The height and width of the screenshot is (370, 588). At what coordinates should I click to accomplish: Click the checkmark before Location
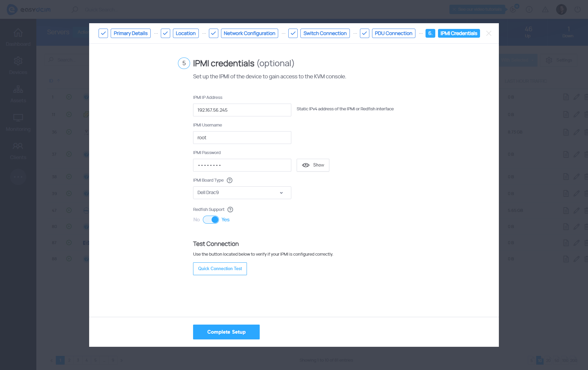click(x=166, y=33)
